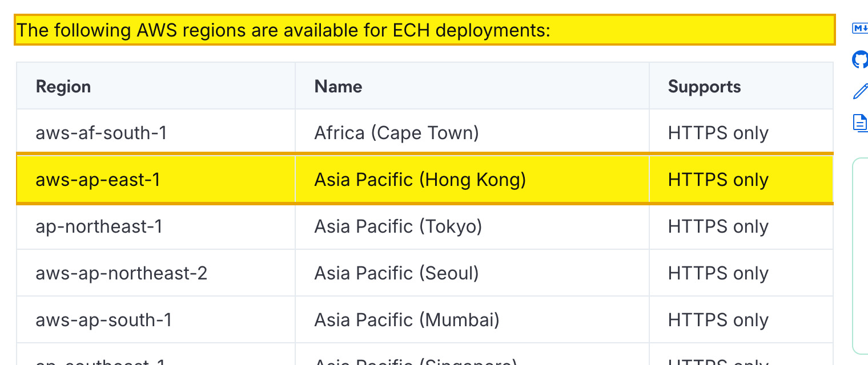The height and width of the screenshot is (365, 868).
Task: Click HTTPS only in the Tokyo row
Action: click(741, 226)
